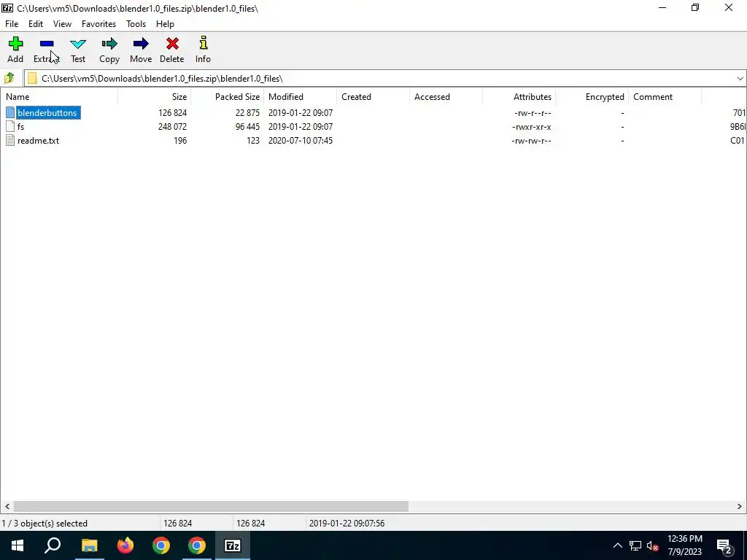
Task: Click the blenderbuttons file icon
Action: [x=10, y=112]
